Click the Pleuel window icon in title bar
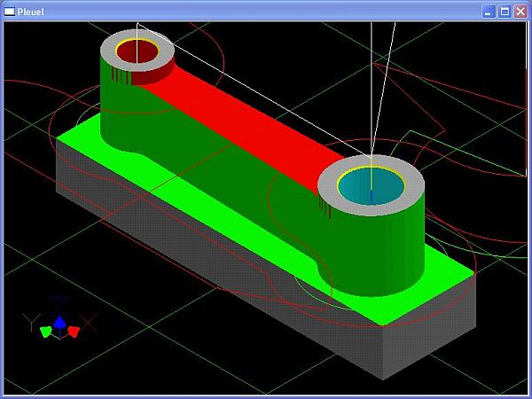Screen dimensions: 532x399 coord(10,11)
